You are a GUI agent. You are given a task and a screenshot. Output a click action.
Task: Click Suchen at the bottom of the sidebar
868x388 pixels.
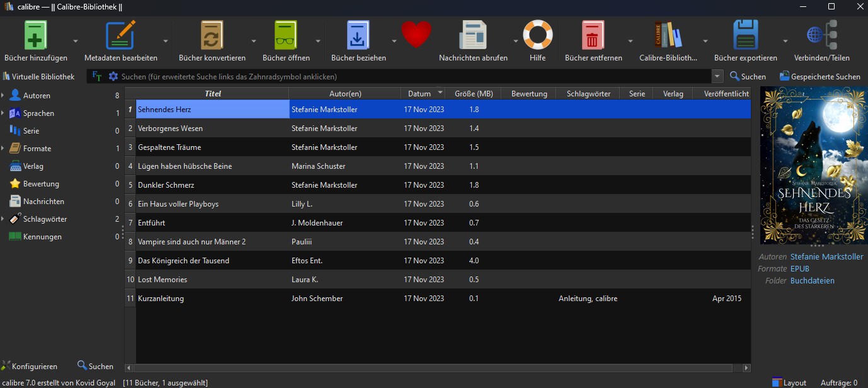click(96, 366)
